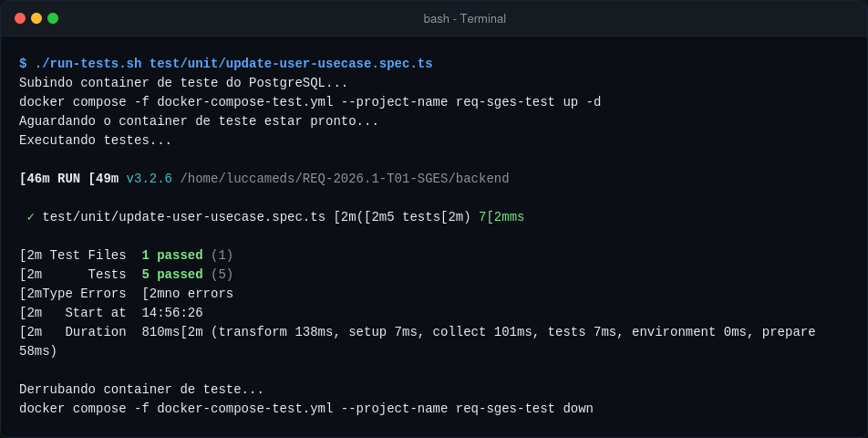This screenshot has height=438, width=868.
Task: Click the docker compose 'down' command line
Action: [306, 409]
